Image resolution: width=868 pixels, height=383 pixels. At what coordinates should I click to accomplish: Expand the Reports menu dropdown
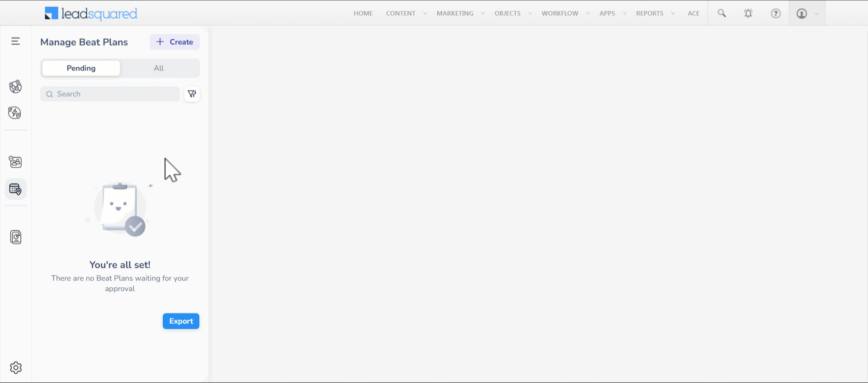(x=655, y=14)
